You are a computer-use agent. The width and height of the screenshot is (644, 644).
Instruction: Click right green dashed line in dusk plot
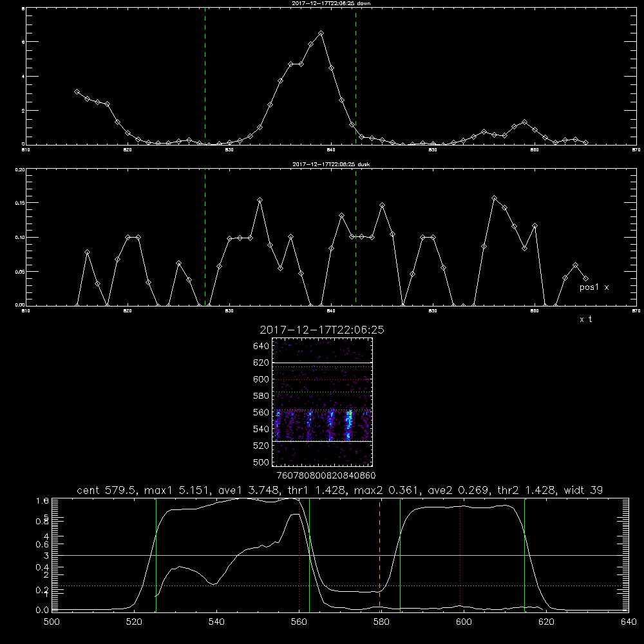(x=355, y=238)
